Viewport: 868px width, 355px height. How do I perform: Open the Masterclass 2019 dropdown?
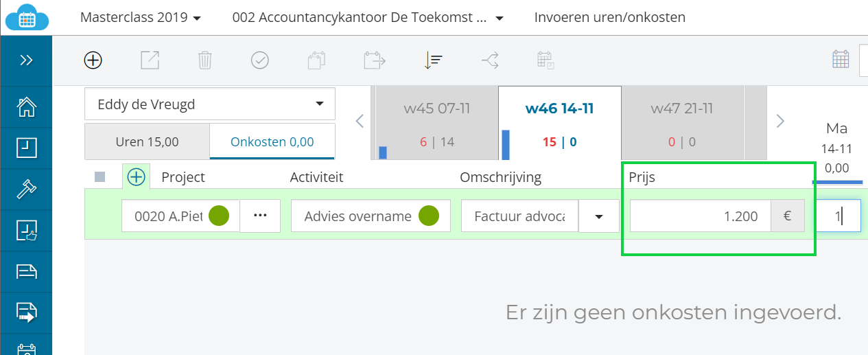point(141,18)
